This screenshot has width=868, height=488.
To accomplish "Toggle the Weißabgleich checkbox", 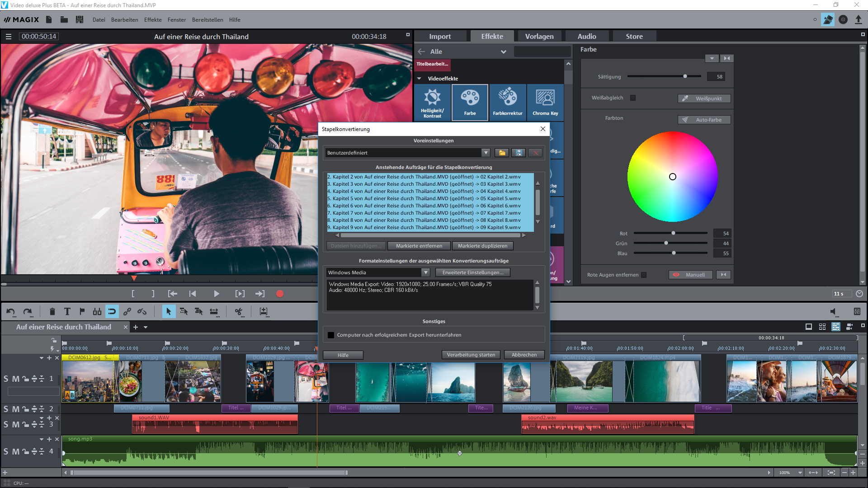I will click(633, 98).
